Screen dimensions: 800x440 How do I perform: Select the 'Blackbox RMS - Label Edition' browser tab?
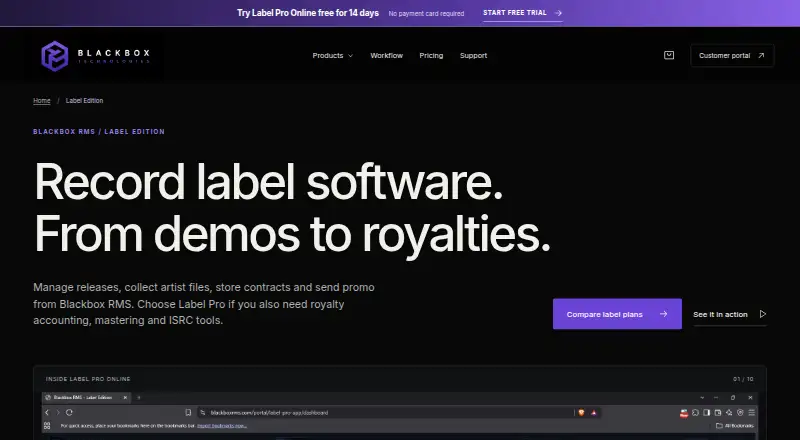click(x=87, y=398)
